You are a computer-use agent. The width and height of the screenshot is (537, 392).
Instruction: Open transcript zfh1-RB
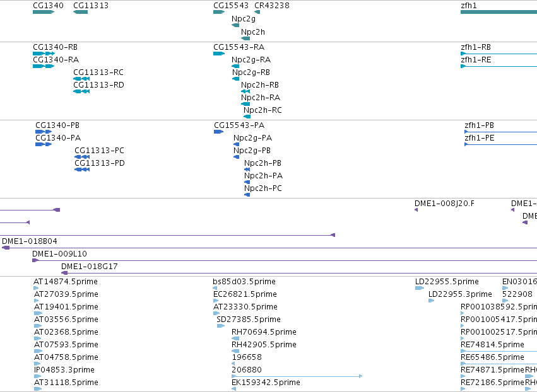click(476, 47)
